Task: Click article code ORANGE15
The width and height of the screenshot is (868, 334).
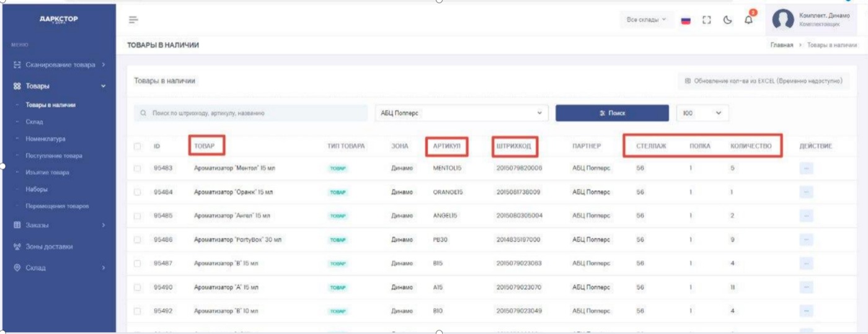Action: [448, 192]
